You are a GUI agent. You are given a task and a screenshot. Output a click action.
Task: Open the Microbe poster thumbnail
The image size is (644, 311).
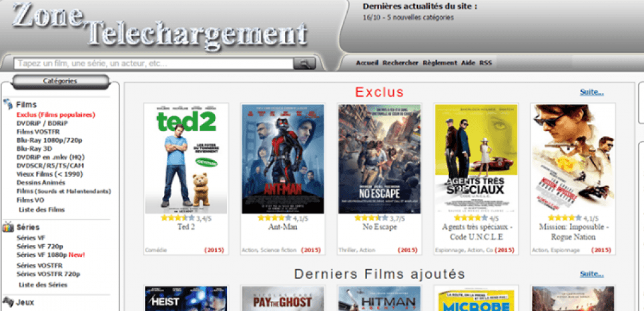pyautogui.click(x=476, y=299)
